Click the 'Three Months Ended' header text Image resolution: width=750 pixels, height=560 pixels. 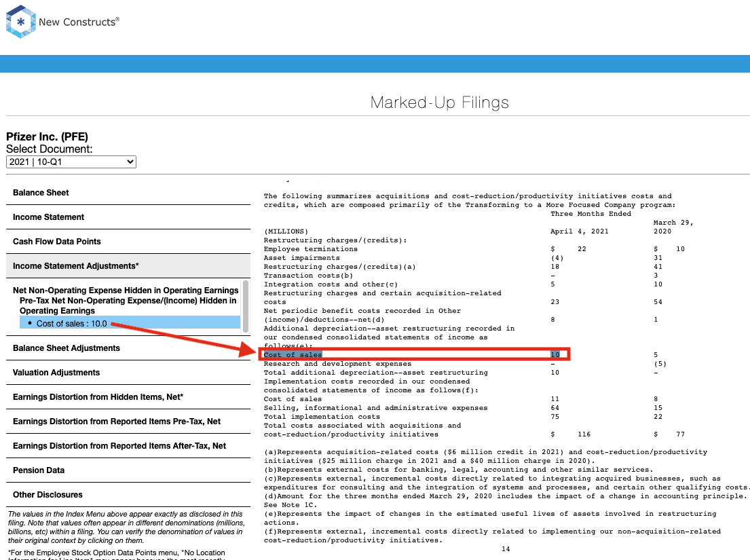[590, 214]
